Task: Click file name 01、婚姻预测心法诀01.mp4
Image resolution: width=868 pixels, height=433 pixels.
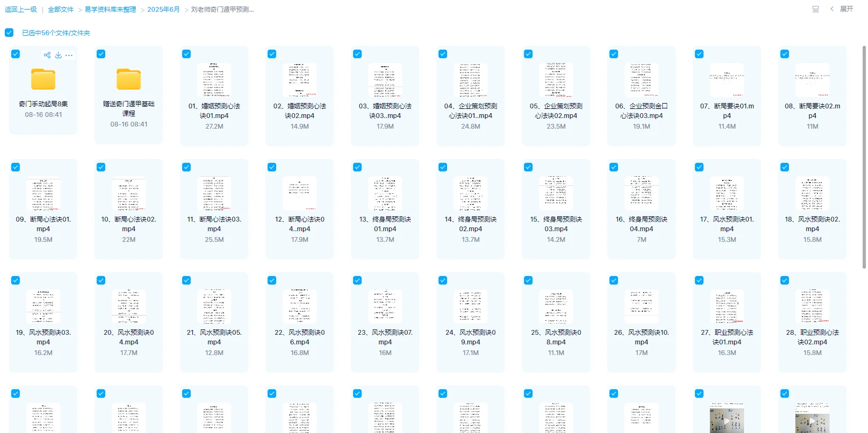Action: tap(214, 111)
